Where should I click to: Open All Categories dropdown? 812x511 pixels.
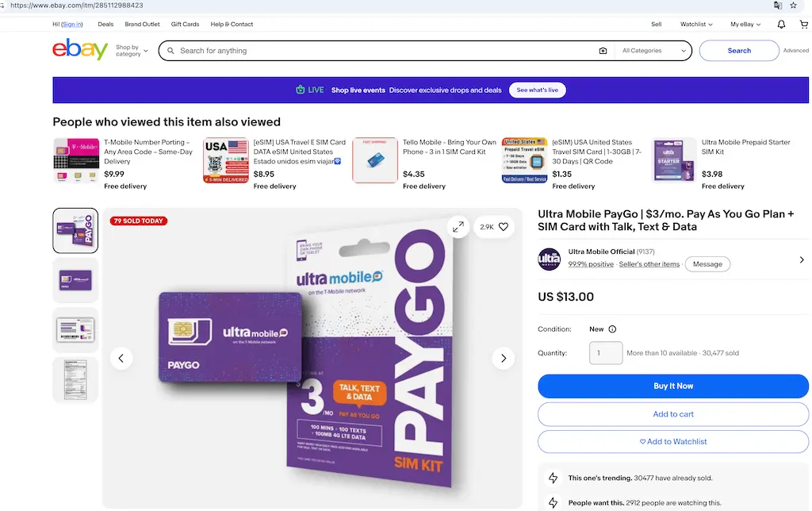pyautogui.click(x=654, y=51)
